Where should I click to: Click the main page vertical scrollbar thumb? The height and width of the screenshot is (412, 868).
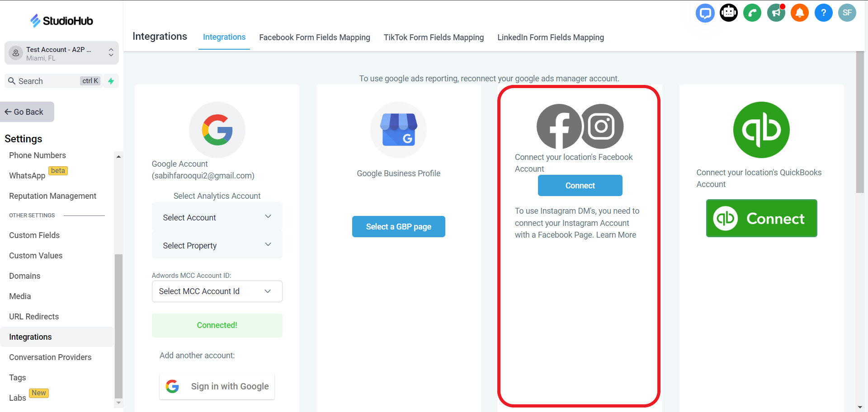[x=860, y=122]
